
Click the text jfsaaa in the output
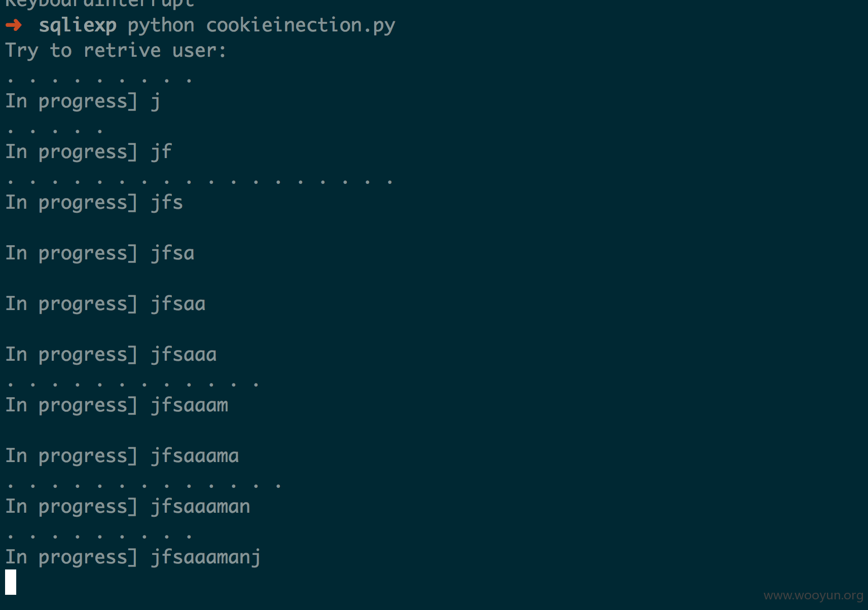(x=184, y=355)
